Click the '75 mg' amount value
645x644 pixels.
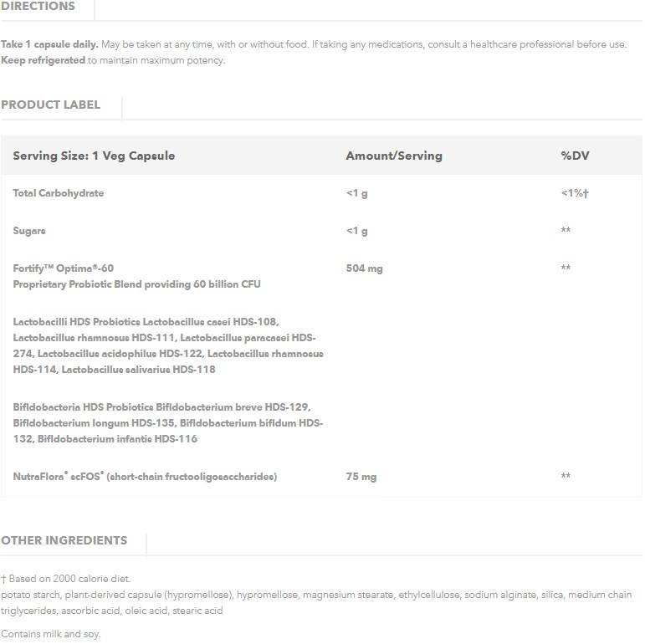pos(361,477)
